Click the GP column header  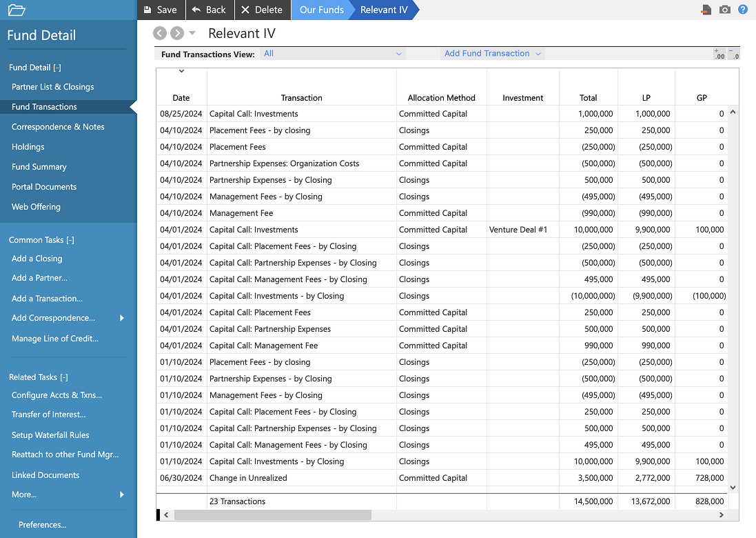point(702,98)
